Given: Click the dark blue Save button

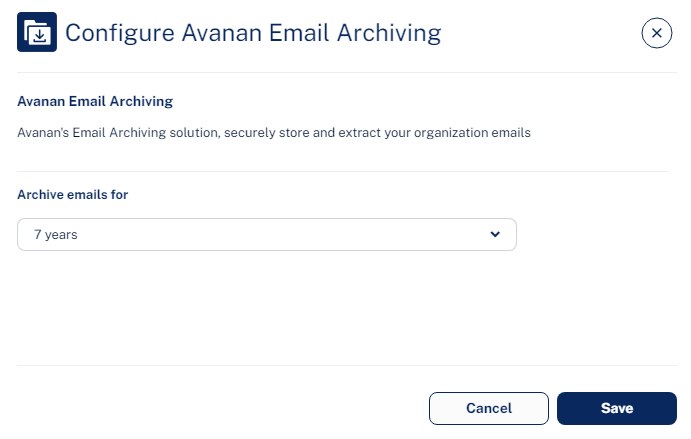Looking at the screenshot, I should coord(617,409).
